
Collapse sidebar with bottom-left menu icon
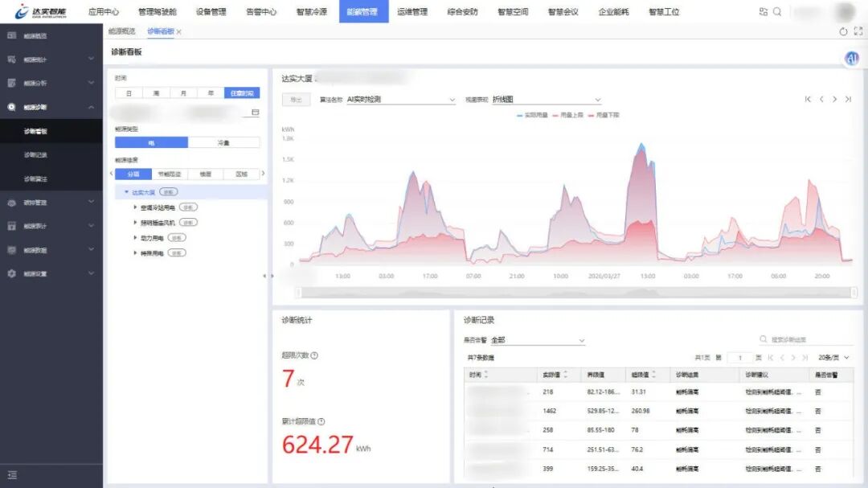point(12,475)
